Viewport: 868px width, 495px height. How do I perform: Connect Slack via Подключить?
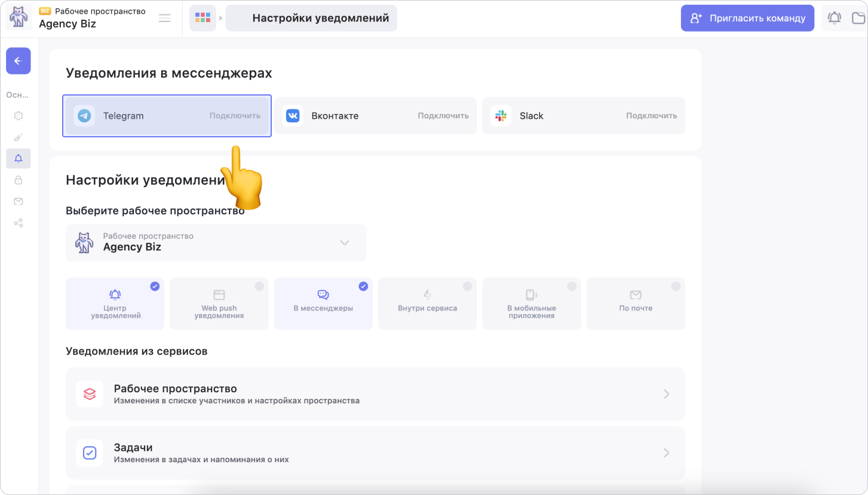coord(651,116)
